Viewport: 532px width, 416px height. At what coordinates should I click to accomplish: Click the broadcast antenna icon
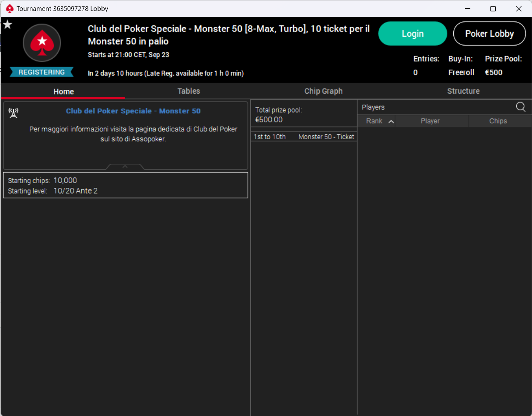pos(14,113)
